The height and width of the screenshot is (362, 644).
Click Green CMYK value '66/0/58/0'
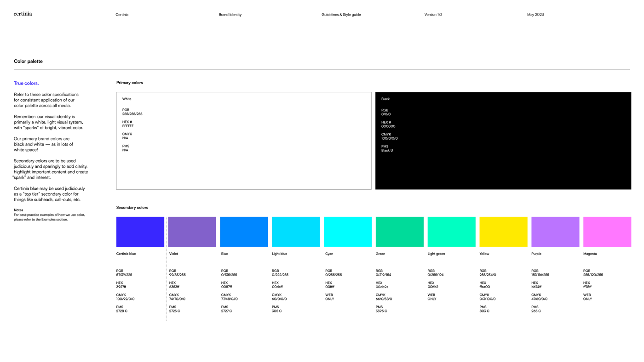tap(384, 299)
